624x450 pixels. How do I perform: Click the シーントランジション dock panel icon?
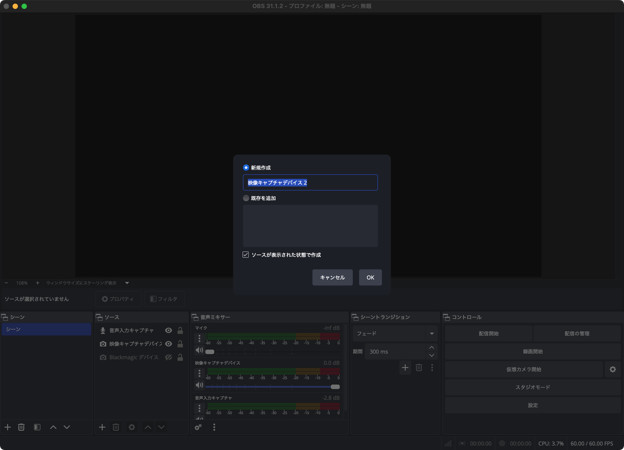tap(355, 317)
